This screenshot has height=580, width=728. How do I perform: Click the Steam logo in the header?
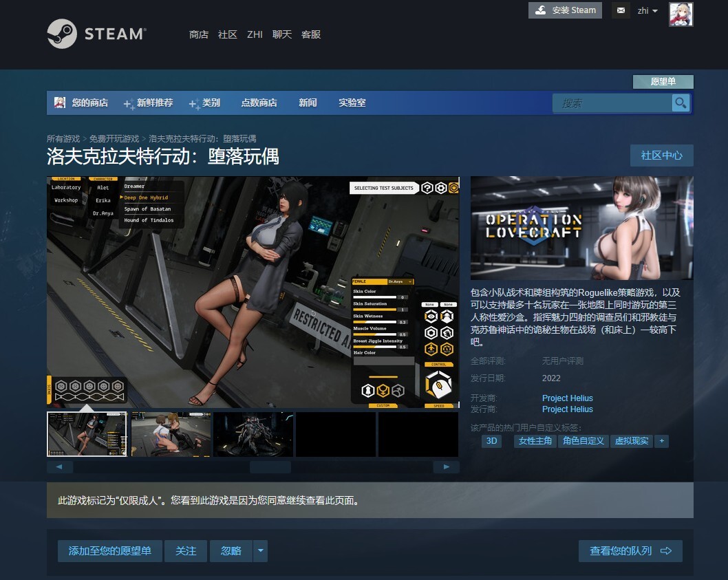tap(96, 34)
